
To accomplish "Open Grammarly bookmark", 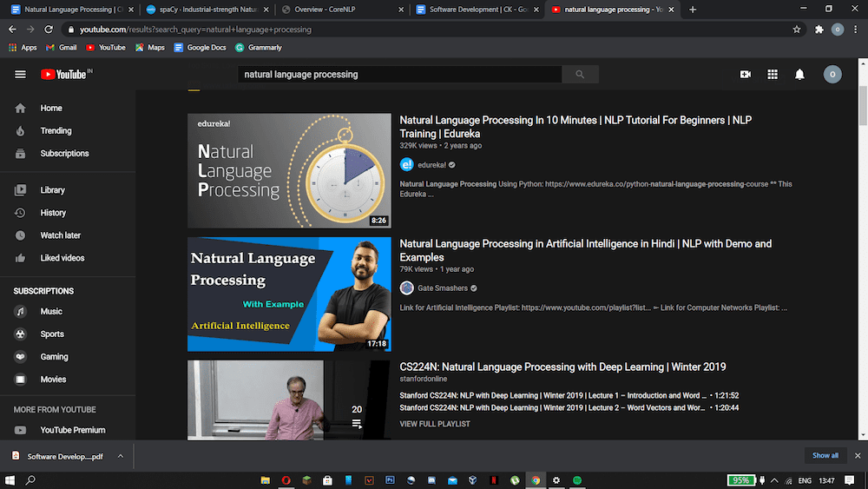I will (x=259, y=48).
